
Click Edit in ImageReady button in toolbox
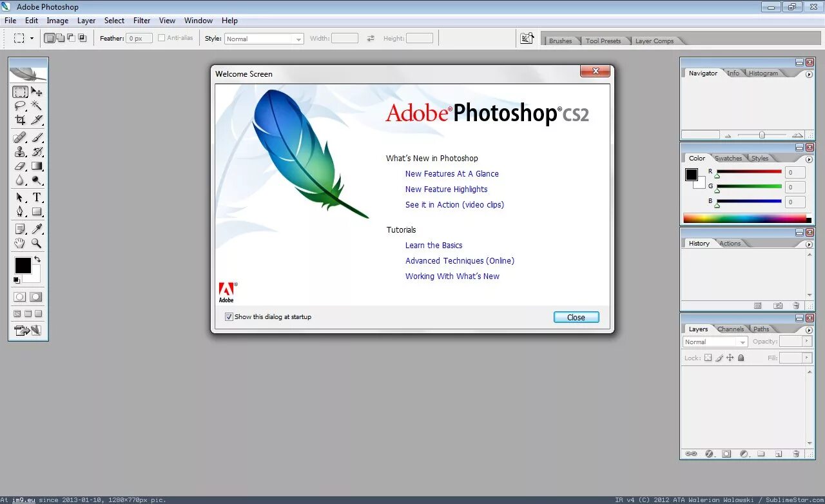(x=28, y=331)
